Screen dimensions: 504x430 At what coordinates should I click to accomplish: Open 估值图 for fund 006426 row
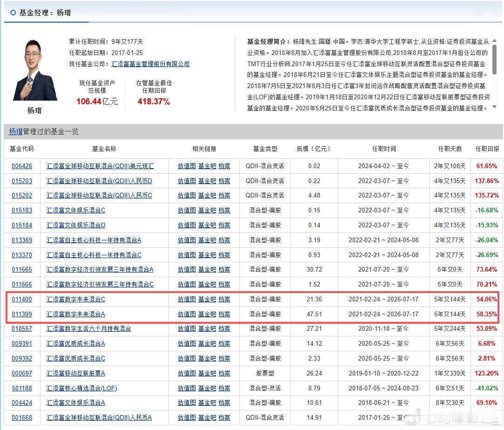point(187,166)
